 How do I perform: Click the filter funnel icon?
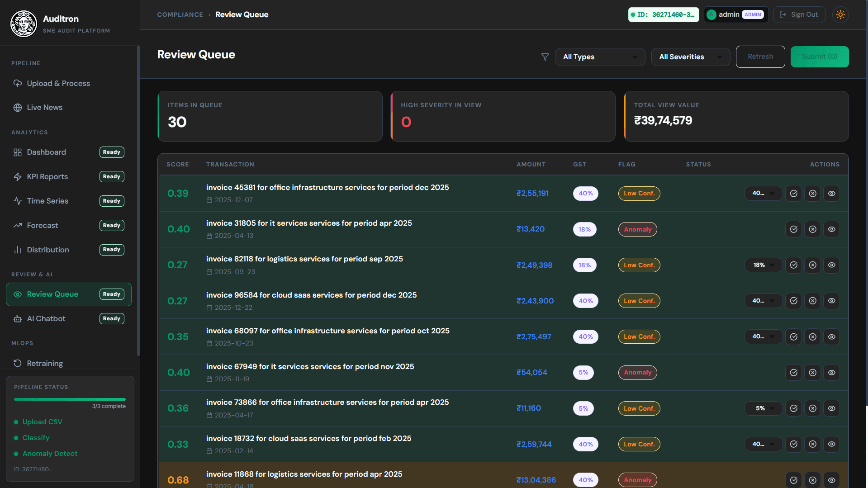tap(545, 57)
